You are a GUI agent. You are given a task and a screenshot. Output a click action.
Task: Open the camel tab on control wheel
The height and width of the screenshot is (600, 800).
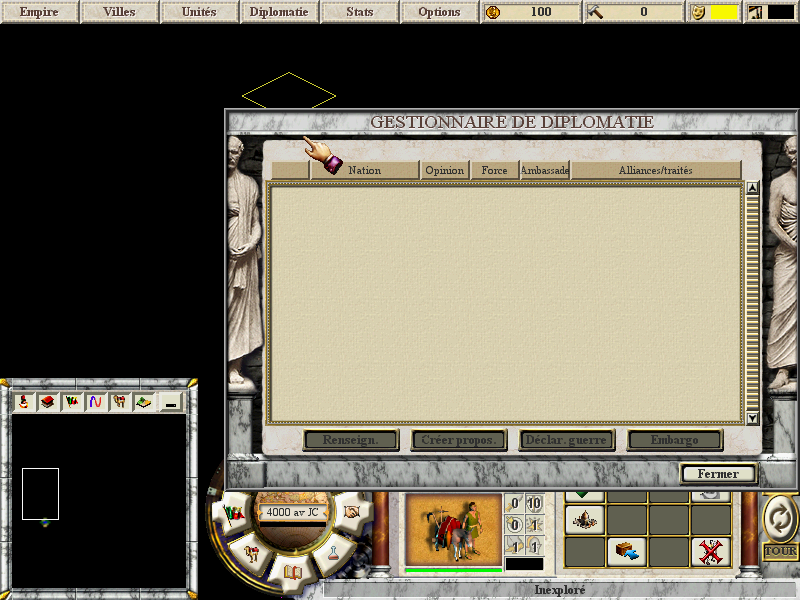(252, 553)
